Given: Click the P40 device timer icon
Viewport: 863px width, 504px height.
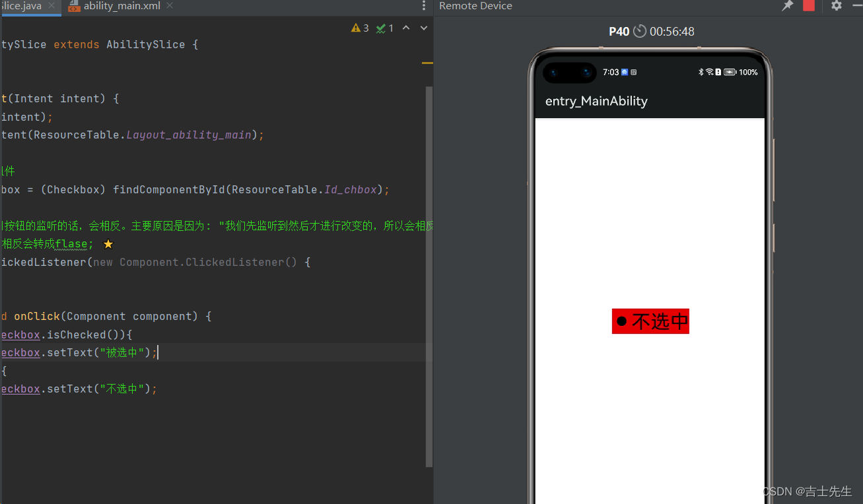Looking at the screenshot, I should (639, 31).
